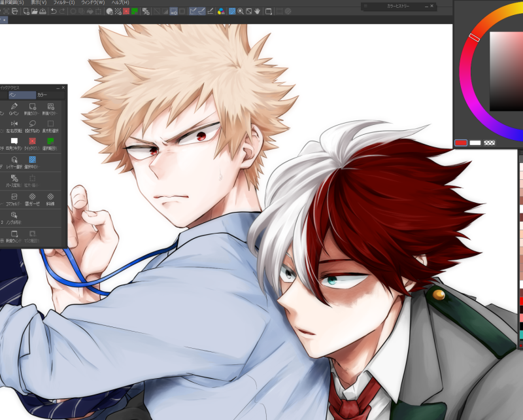Open the フィルター(I) Filter menu
The image size is (523, 420).
[63, 3]
